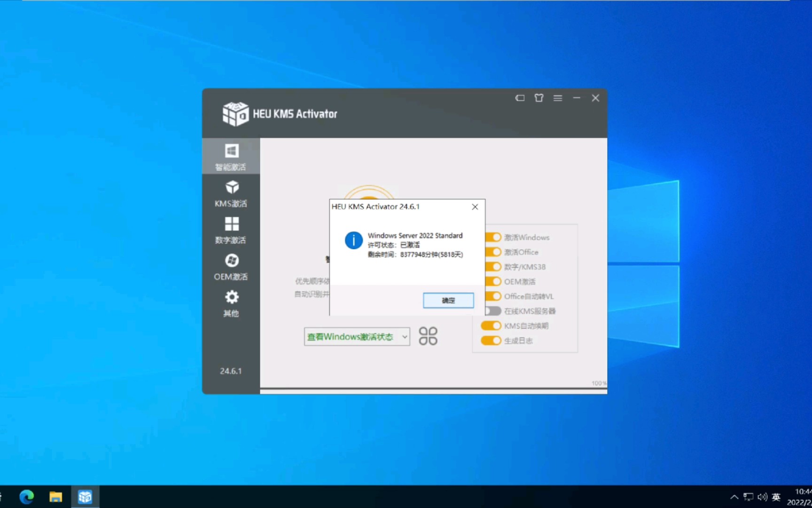Toggle the OEM激活 option switch
The width and height of the screenshot is (812, 508).
pyautogui.click(x=493, y=281)
